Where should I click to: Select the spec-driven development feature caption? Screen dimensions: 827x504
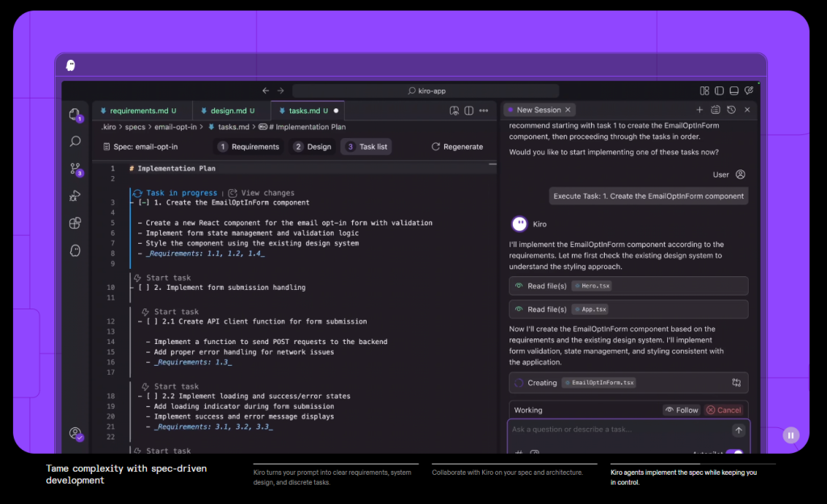pyautogui.click(x=126, y=474)
